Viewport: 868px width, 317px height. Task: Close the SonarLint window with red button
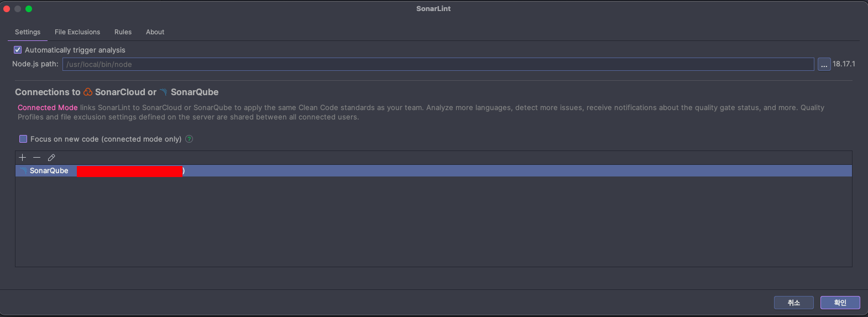pos(7,9)
